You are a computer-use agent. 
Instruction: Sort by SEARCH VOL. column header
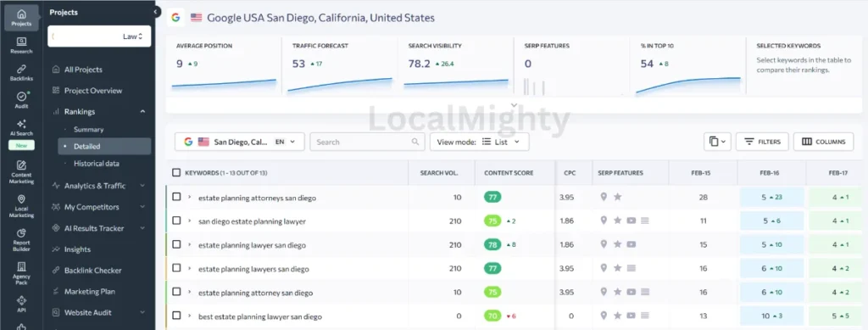click(439, 173)
